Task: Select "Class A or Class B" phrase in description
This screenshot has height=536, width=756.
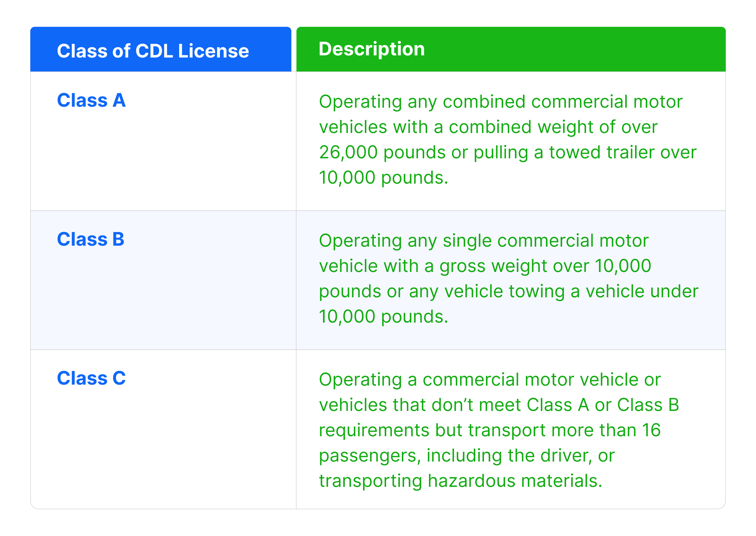Action: [602, 405]
